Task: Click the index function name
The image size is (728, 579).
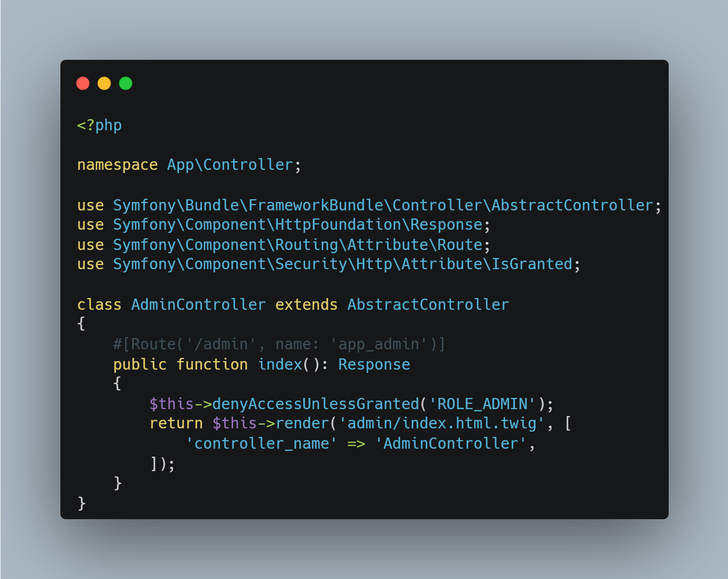Action: pos(281,365)
